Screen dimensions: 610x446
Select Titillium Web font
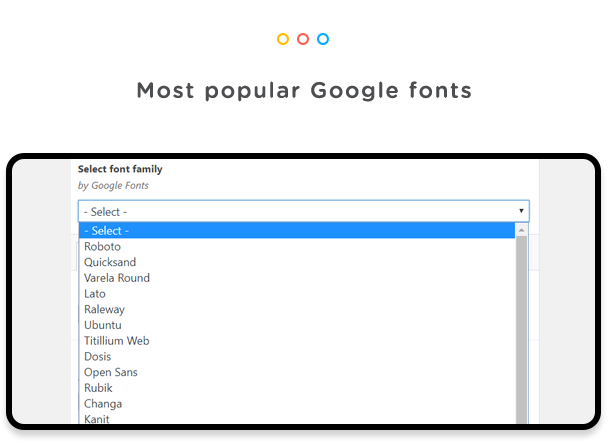[x=297, y=341]
